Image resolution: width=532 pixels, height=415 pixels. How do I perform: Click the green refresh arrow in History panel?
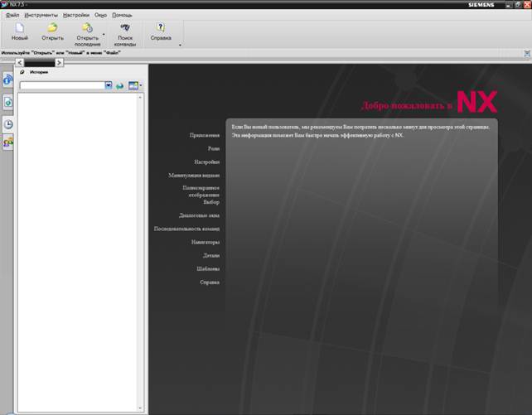119,86
